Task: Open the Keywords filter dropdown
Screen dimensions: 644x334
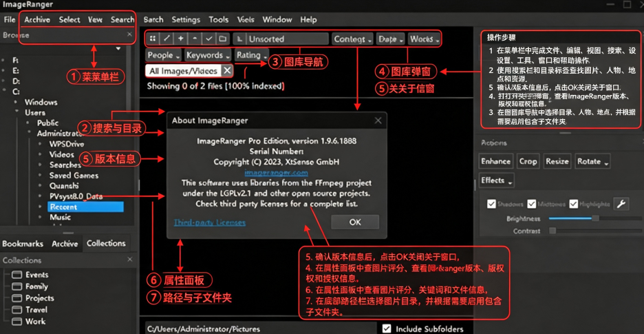Action: (208, 55)
